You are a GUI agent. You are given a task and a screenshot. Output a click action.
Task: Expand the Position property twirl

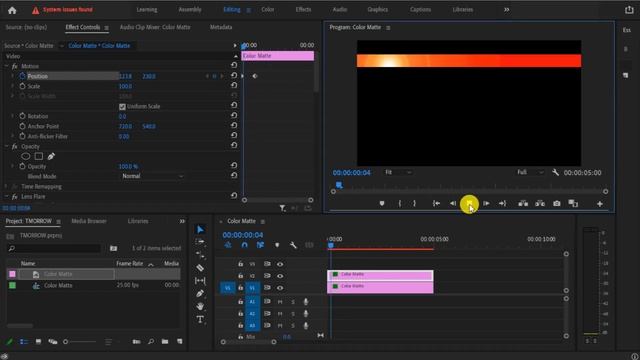13,76
